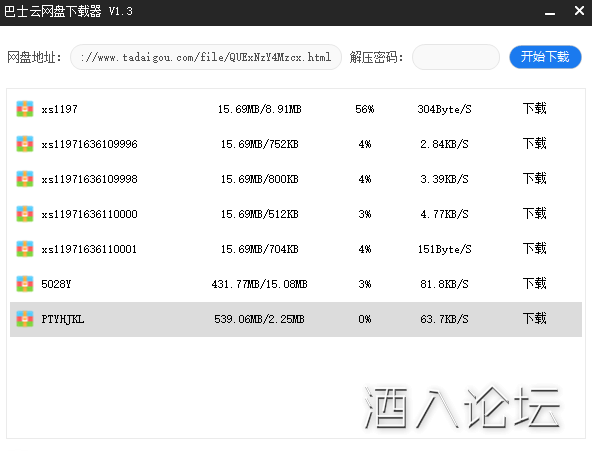Click 下载 for xs11971636109996

pos(535,144)
